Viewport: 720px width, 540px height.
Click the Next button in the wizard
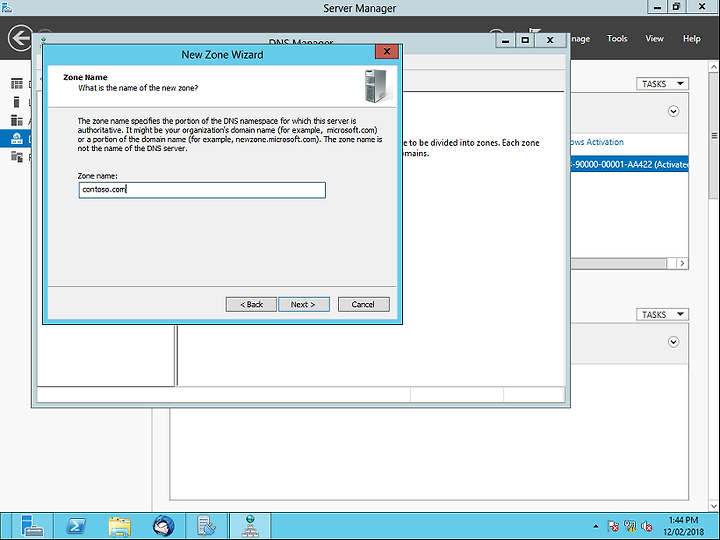pos(304,304)
